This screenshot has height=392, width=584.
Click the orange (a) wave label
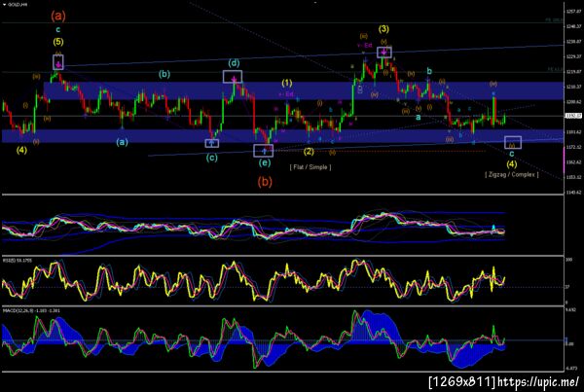pos(58,16)
